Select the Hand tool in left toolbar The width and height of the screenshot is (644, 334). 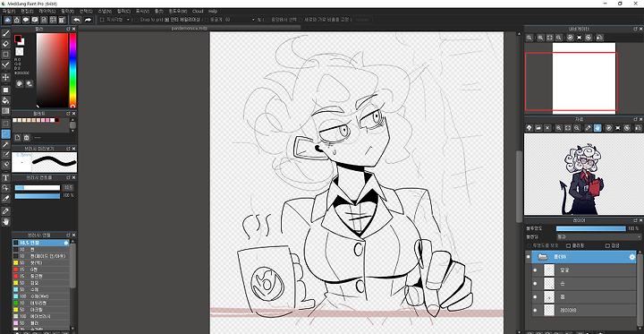5,222
